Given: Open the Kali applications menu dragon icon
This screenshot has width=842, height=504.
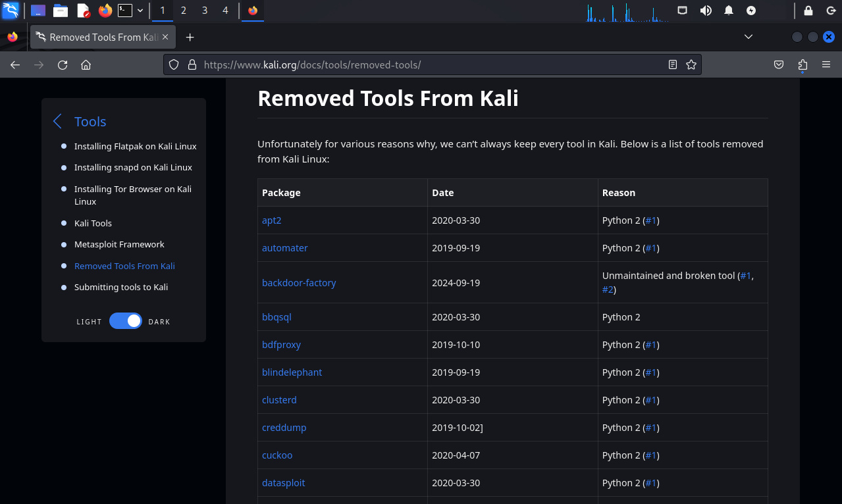Looking at the screenshot, I should [11, 11].
